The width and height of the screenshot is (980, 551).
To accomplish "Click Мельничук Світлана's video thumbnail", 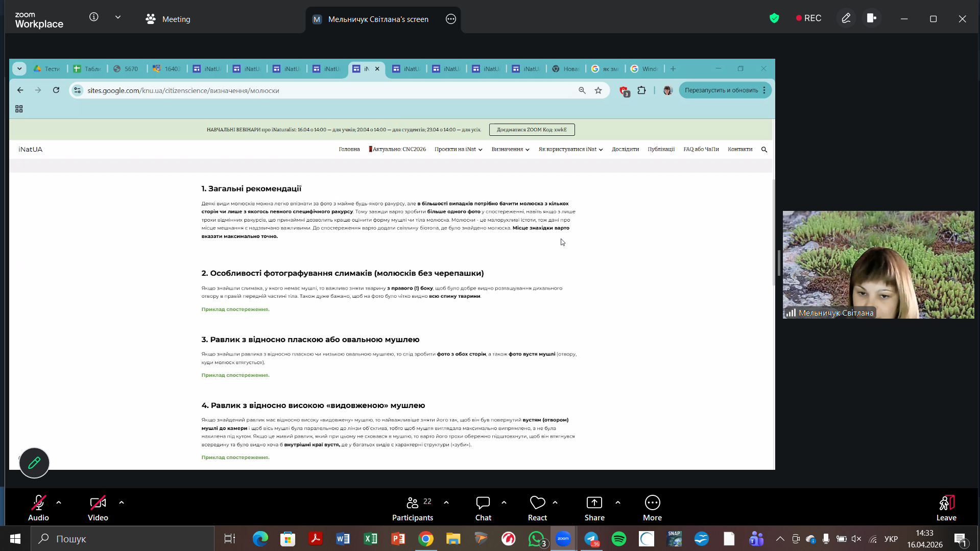I will pyautogui.click(x=878, y=265).
